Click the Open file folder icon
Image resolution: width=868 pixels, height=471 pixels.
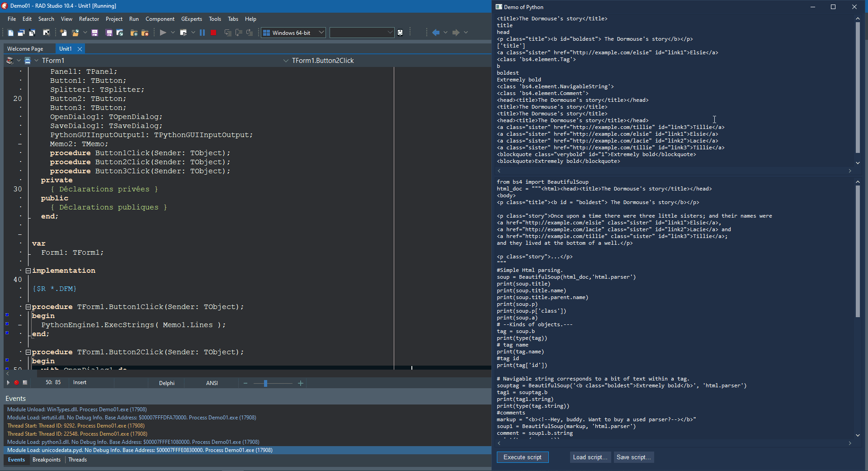point(75,33)
